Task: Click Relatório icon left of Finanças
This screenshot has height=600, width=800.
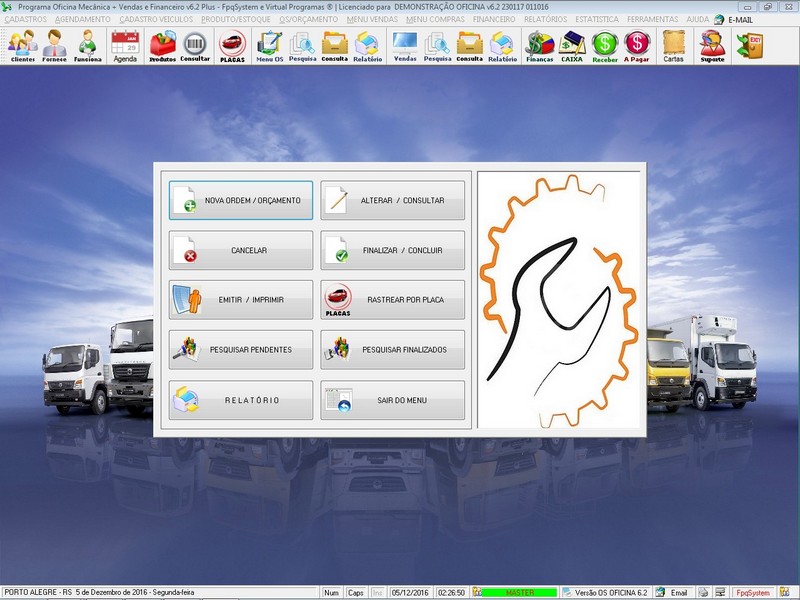Action: click(x=503, y=46)
